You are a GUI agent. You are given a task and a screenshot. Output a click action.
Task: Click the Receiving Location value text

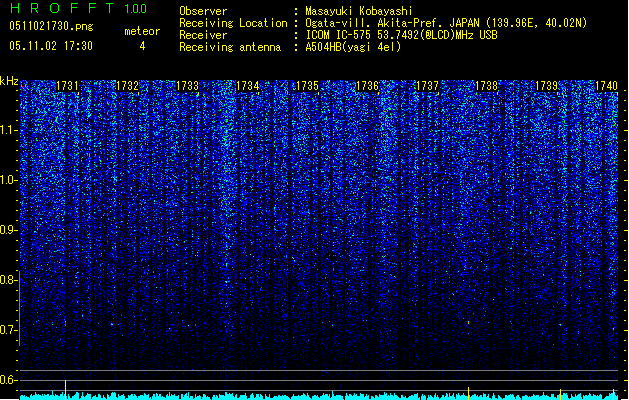coord(446,23)
